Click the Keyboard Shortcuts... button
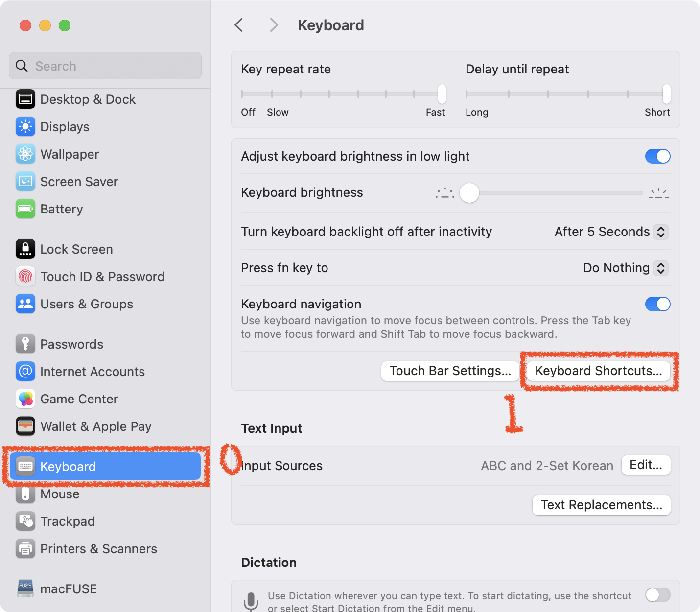Viewport: 700px width, 612px height. point(598,371)
